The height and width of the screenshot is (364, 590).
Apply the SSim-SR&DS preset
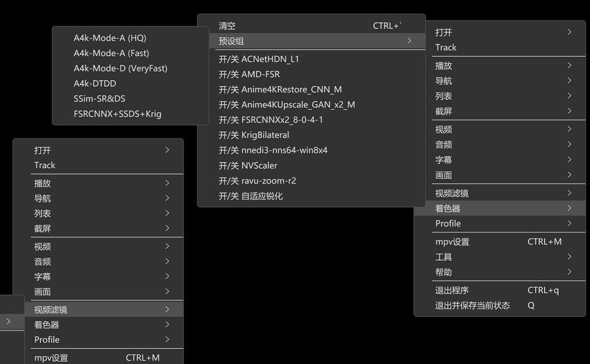99,99
